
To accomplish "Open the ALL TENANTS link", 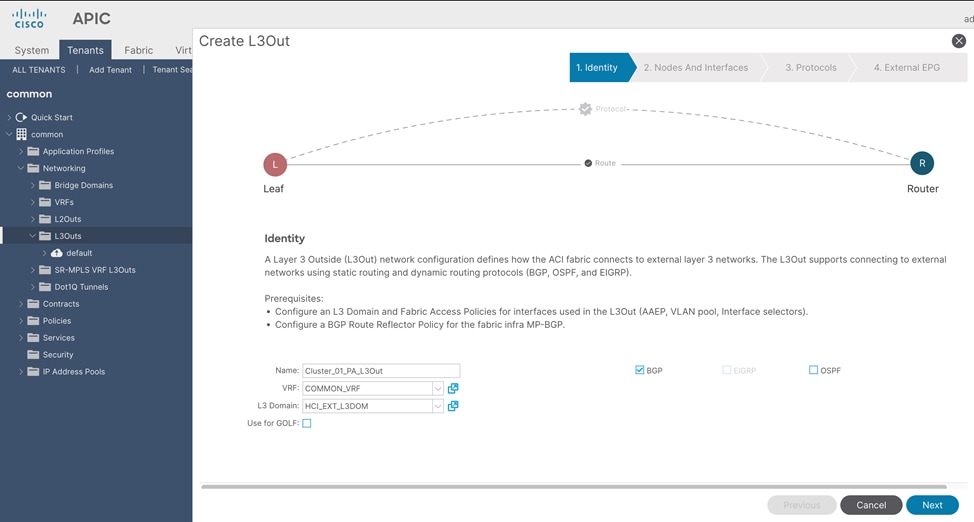I will point(39,70).
